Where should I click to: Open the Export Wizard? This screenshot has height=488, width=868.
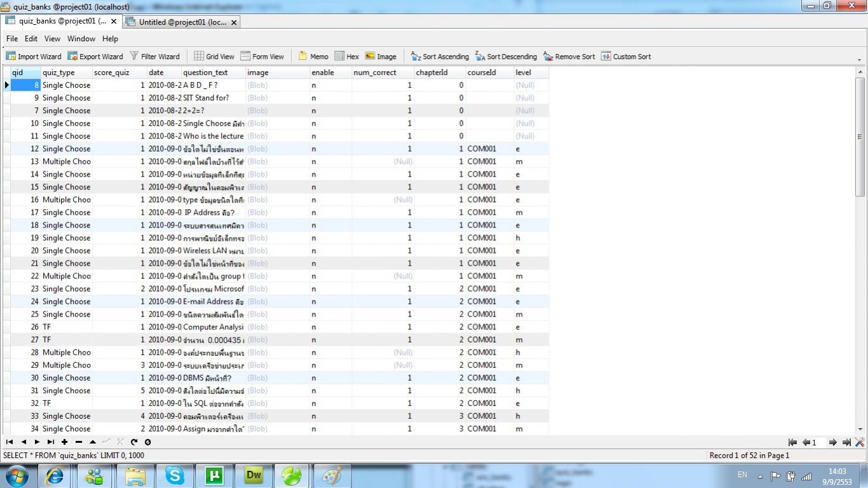tap(95, 57)
